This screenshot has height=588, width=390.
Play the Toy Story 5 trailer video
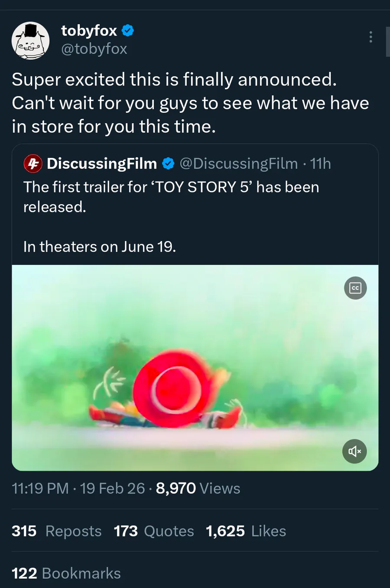(195, 368)
